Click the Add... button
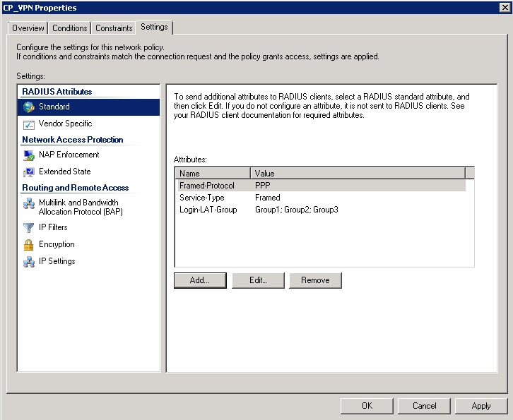 [x=200, y=280]
